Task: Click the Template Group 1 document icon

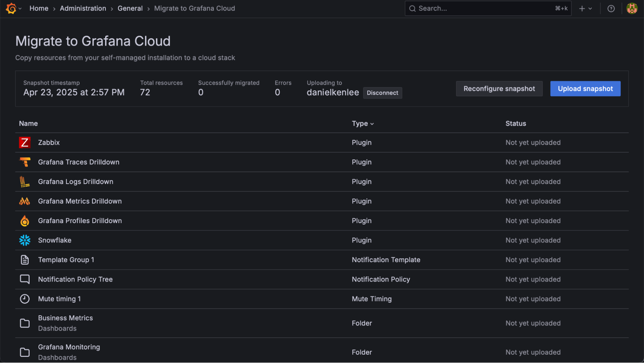Action: [25, 260]
